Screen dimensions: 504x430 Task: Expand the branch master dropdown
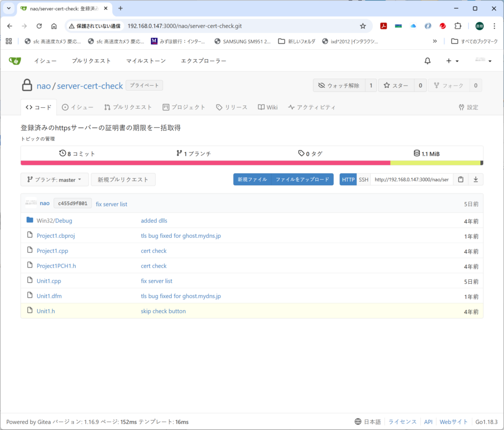[55, 180]
